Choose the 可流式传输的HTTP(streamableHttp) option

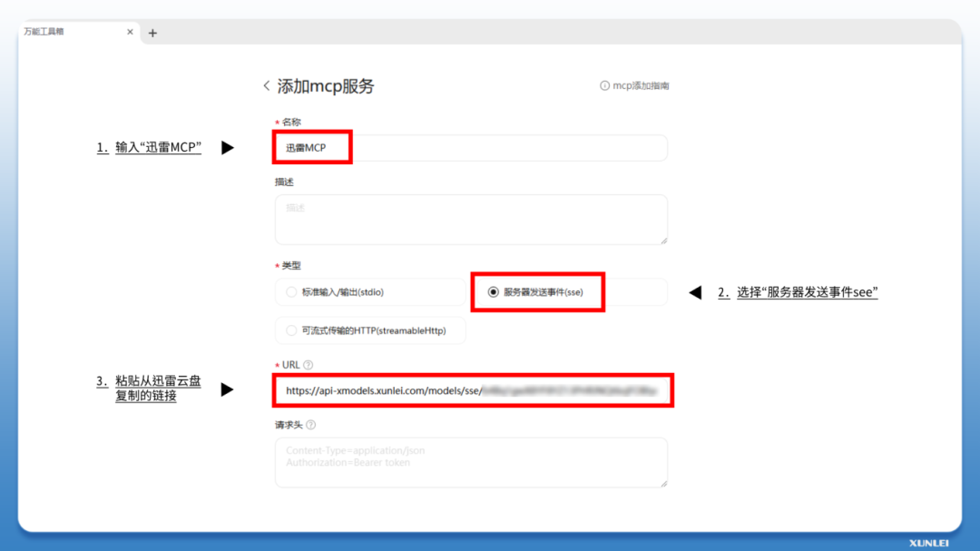pyautogui.click(x=291, y=330)
